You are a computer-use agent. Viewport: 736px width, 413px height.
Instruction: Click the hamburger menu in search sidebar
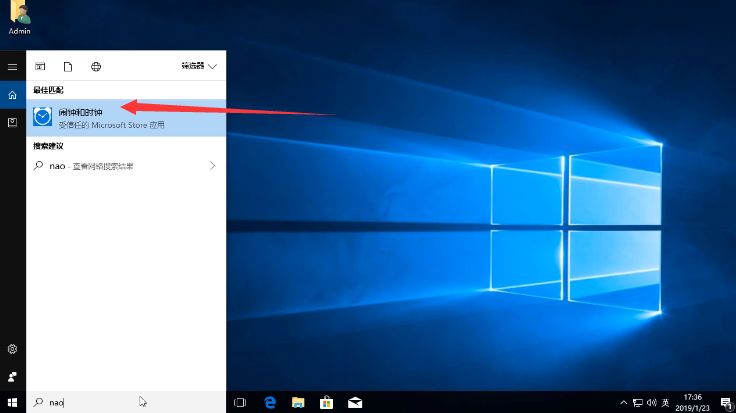[x=12, y=67]
